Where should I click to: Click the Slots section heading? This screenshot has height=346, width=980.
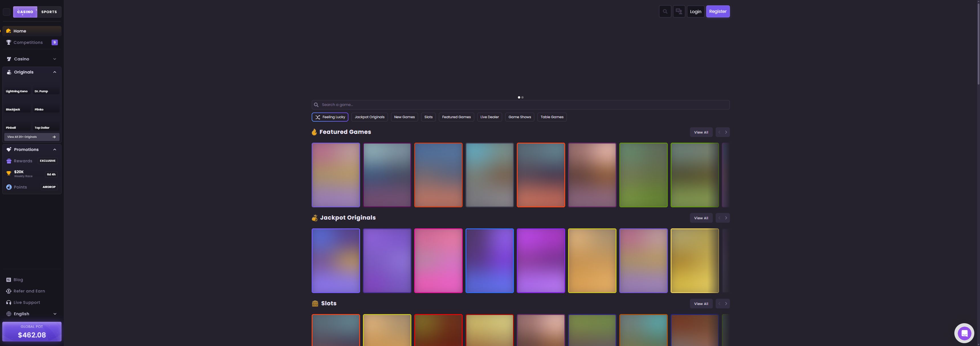click(329, 303)
